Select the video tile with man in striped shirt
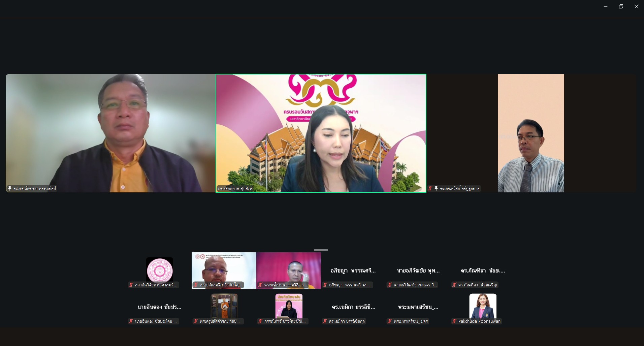This screenshot has width=644, height=346. [531, 133]
